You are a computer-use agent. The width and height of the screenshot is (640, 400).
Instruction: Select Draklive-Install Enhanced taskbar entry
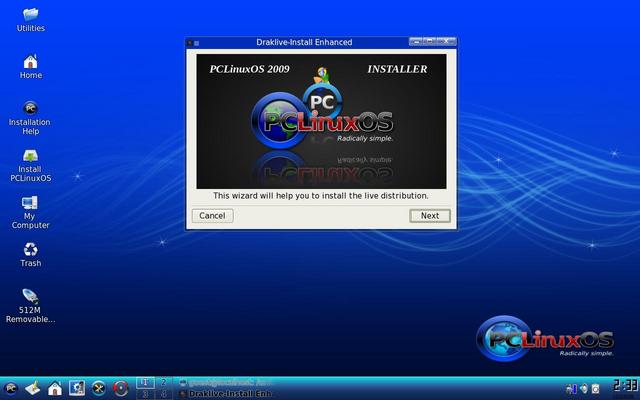(x=226, y=394)
